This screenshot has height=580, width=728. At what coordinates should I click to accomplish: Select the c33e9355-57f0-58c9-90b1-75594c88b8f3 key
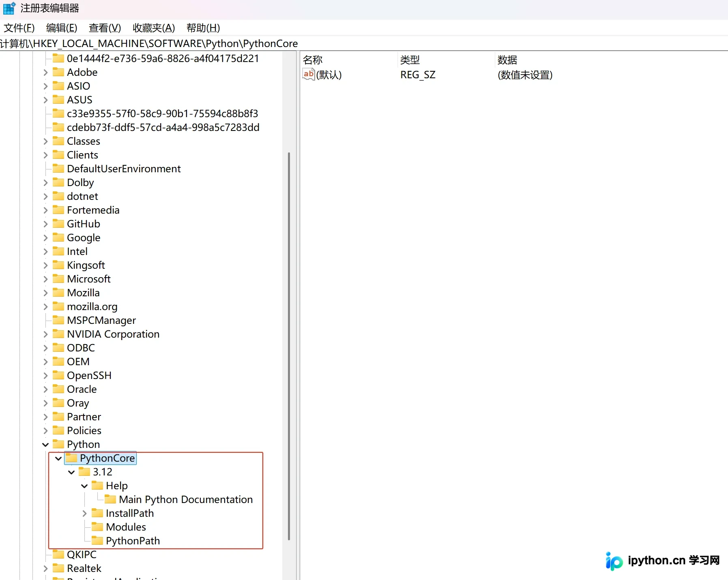point(162,113)
